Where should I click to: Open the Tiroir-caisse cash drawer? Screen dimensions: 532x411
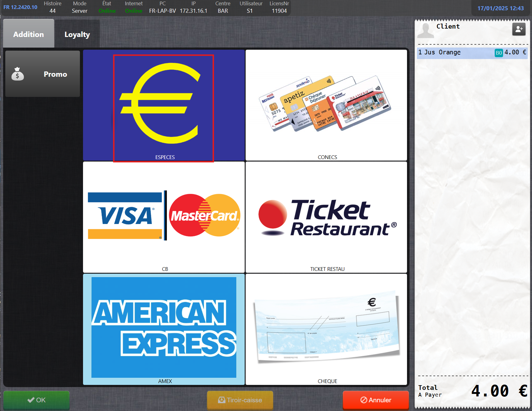(x=240, y=400)
